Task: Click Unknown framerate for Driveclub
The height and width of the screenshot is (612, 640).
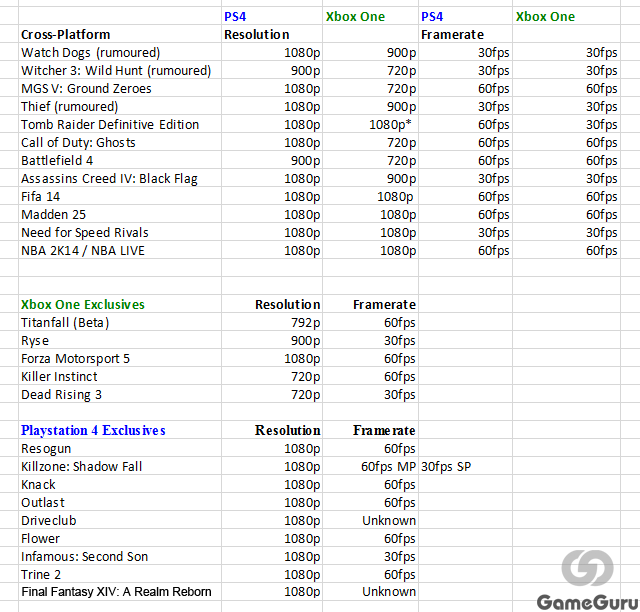Action: (370, 520)
